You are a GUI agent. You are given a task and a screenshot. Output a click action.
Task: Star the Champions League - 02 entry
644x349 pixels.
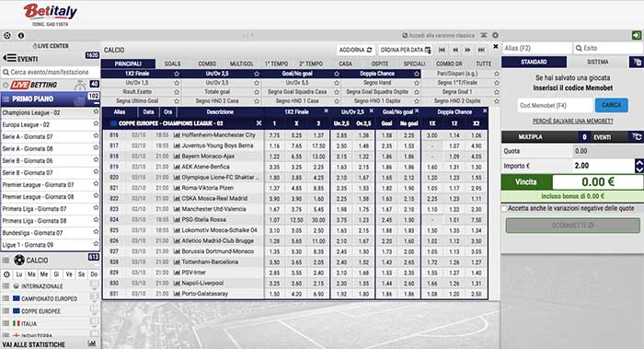96,111
